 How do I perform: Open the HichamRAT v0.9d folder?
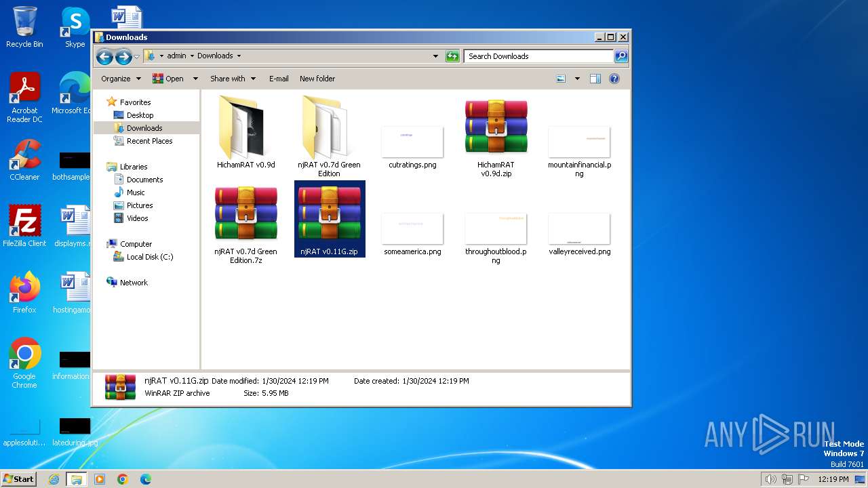(245, 132)
